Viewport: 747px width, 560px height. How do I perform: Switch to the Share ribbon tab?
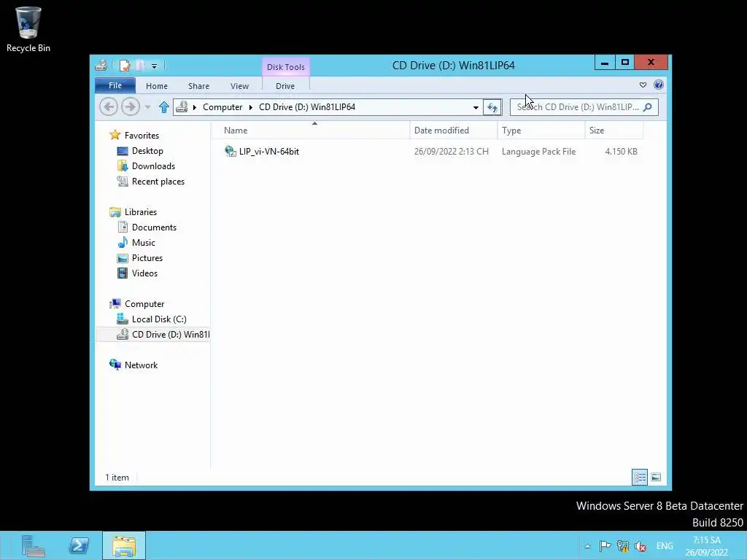tap(198, 86)
